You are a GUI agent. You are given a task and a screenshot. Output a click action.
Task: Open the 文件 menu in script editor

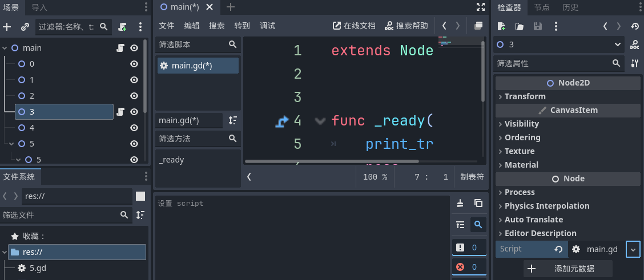pos(166,26)
